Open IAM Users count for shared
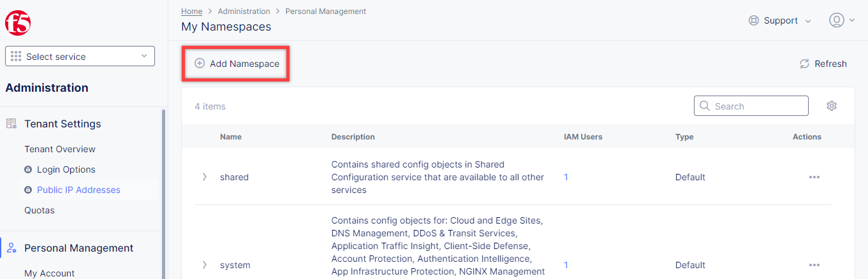The image size is (868, 279). pyautogui.click(x=566, y=177)
